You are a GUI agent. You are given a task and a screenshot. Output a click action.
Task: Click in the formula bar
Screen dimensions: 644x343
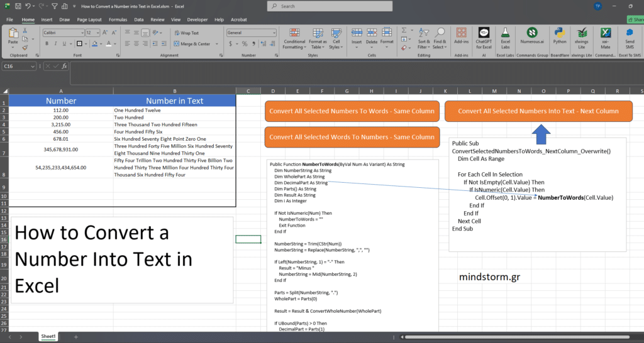pos(357,74)
